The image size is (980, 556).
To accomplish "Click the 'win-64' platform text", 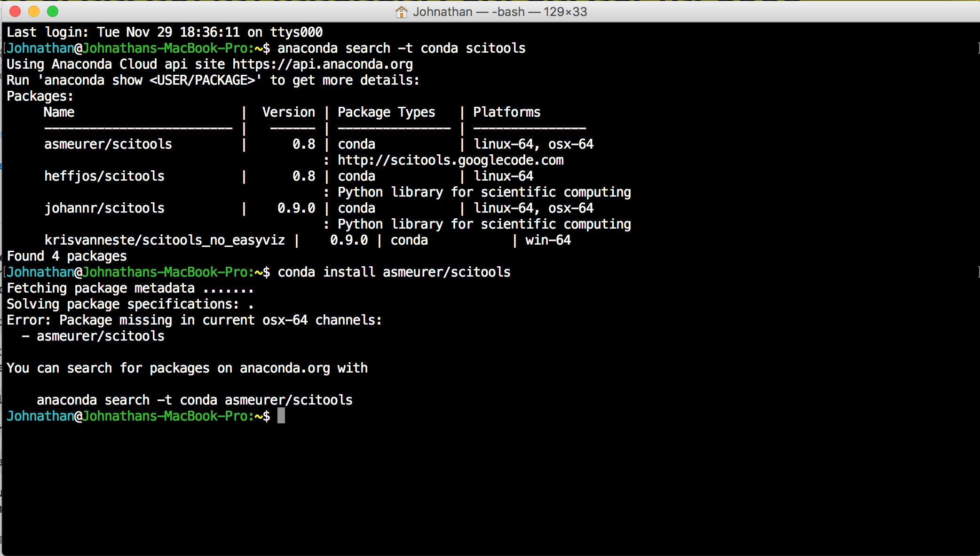I will (x=548, y=240).
